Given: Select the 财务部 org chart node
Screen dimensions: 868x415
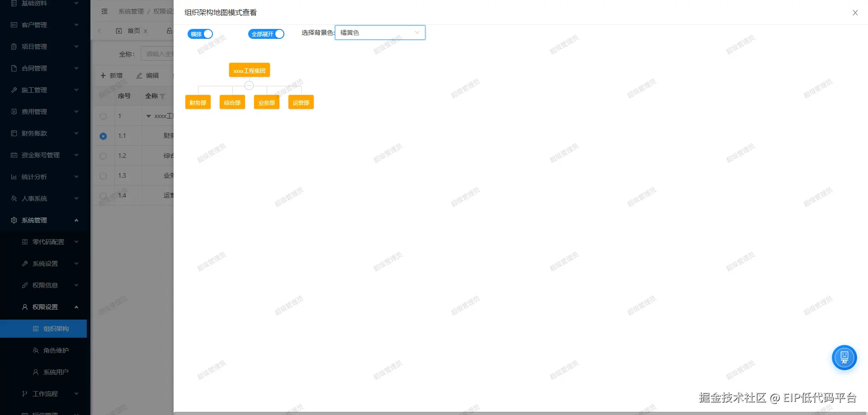Looking at the screenshot, I should pyautogui.click(x=198, y=103).
